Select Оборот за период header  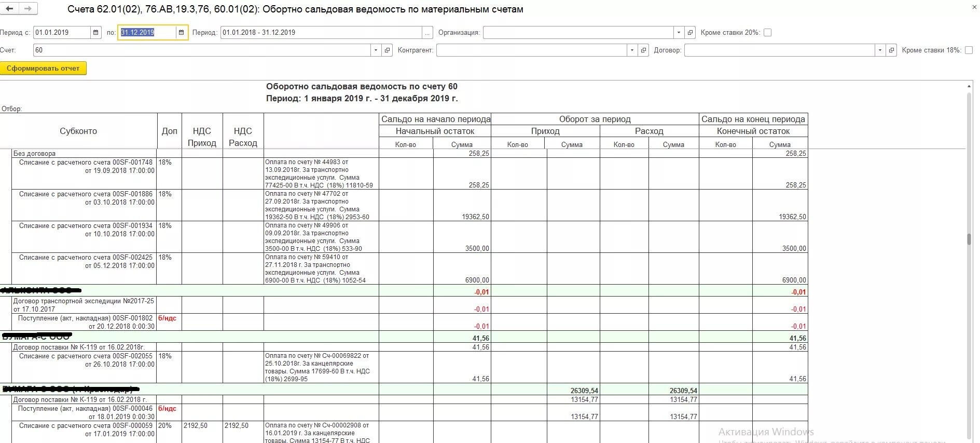pyautogui.click(x=595, y=119)
